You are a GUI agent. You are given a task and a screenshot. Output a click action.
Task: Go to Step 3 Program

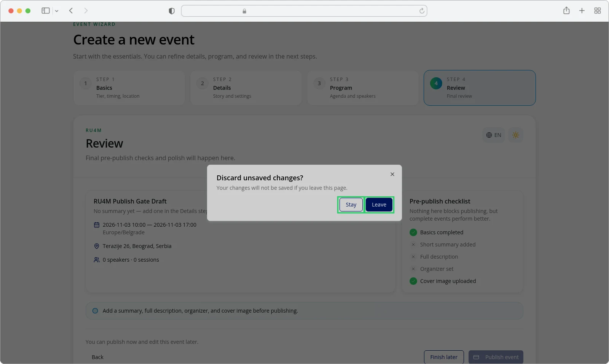[363, 88]
